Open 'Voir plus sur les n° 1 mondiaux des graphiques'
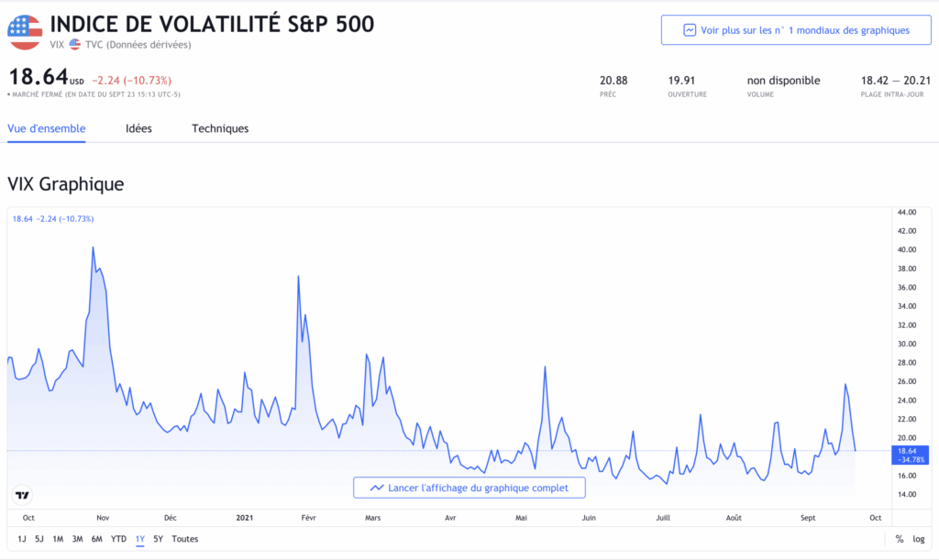The width and height of the screenshot is (939, 560). pyautogui.click(x=796, y=30)
